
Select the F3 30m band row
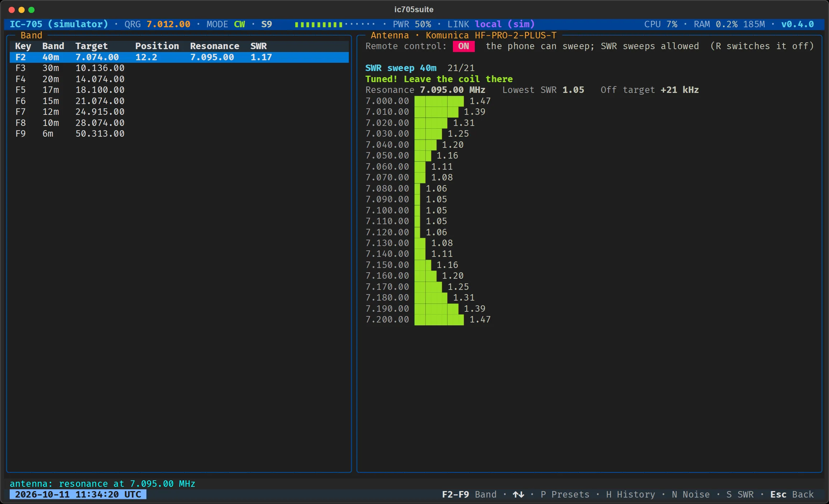click(179, 68)
